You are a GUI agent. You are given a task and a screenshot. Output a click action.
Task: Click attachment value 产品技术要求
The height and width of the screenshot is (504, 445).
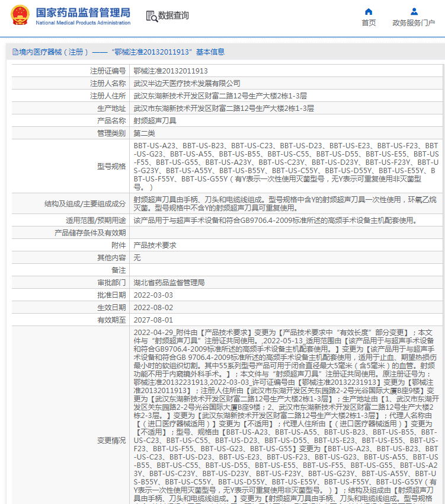[x=155, y=245]
